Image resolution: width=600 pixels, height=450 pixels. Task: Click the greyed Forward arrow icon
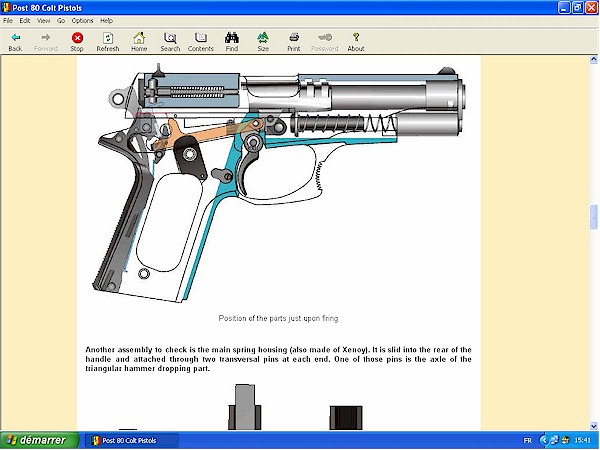point(46,38)
